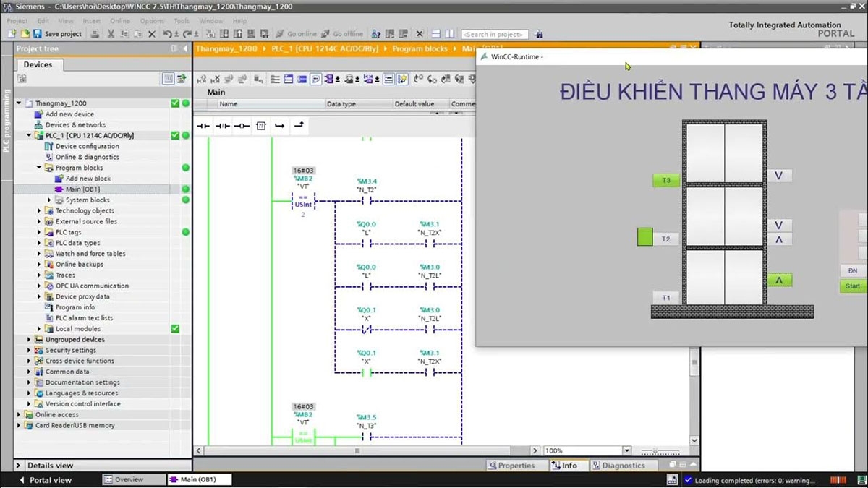This screenshot has width=868, height=488.
Task: Click the down-arrow button for floor 2
Action: tap(779, 226)
